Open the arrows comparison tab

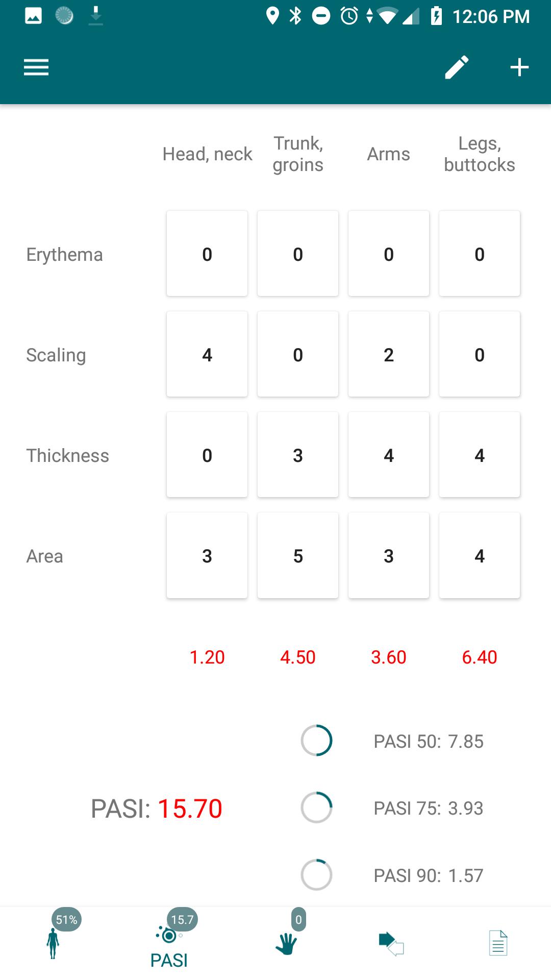(x=391, y=943)
